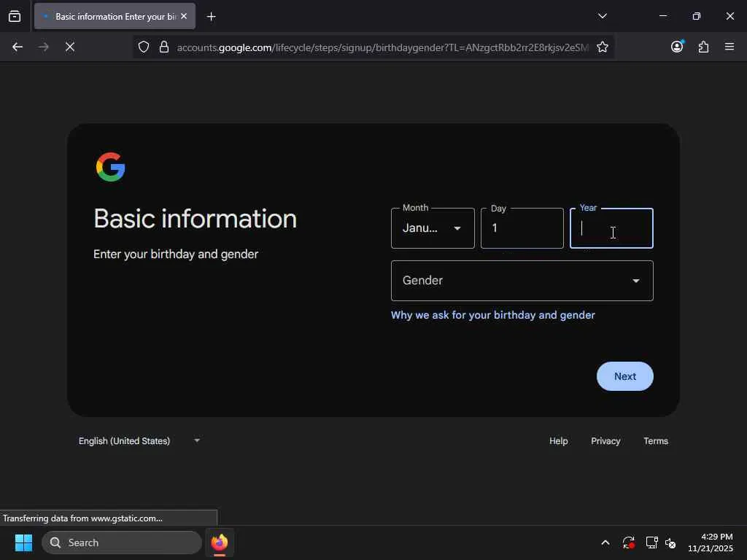Restore down the Firefox window
Viewport: 747px width, 560px height.
coord(696,16)
